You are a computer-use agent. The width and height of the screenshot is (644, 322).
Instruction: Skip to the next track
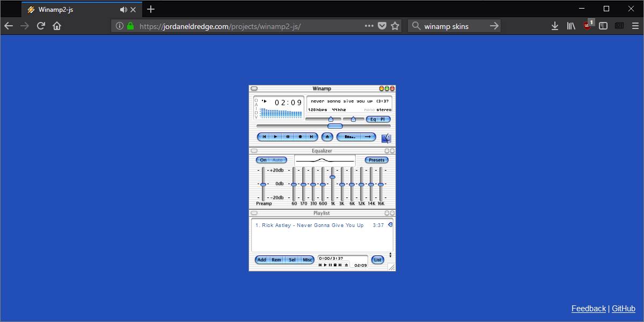[312, 137]
